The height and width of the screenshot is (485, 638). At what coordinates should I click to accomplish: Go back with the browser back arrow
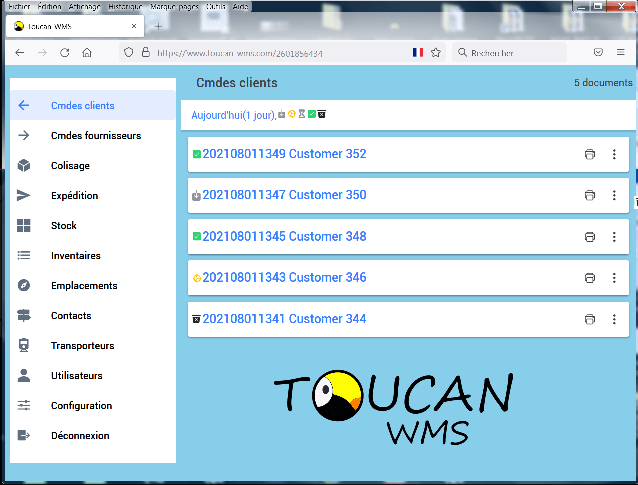20,52
